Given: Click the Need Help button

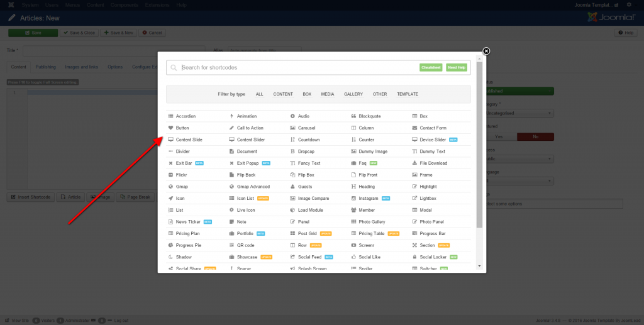Looking at the screenshot, I should 457,68.
